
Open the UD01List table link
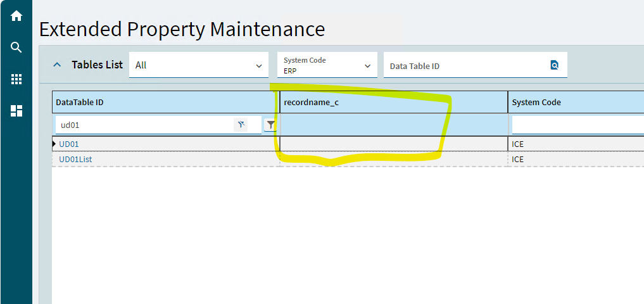click(x=75, y=159)
